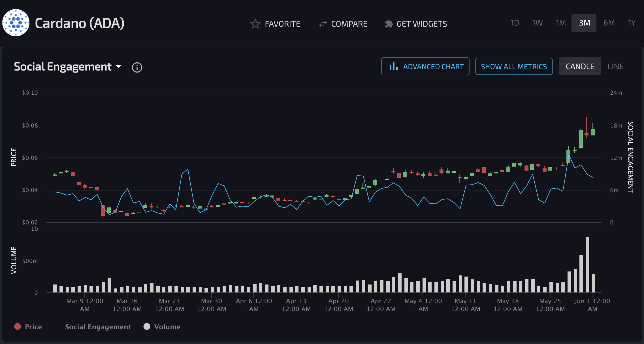Click the $0.10 price axis label
Image resolution: width=644 pixels, height=344 pixels.
click(x=30, y=93)
